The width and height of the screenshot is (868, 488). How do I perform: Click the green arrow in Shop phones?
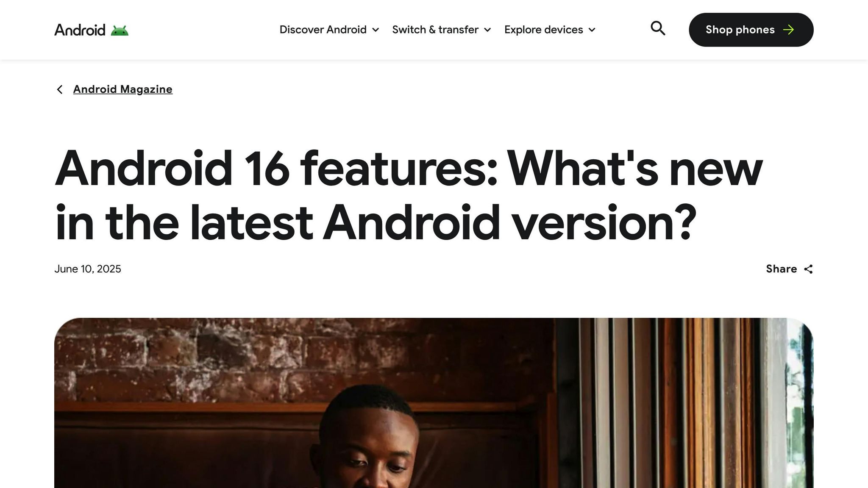click(x=788, y=30)
